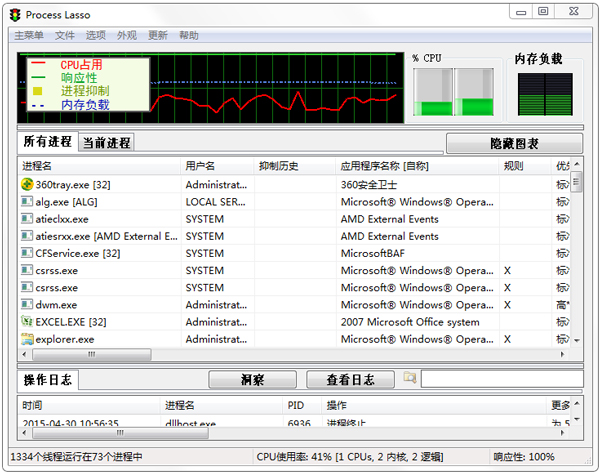
Task: Sort by the 用户名 column header
Action: tap(217, 166)
